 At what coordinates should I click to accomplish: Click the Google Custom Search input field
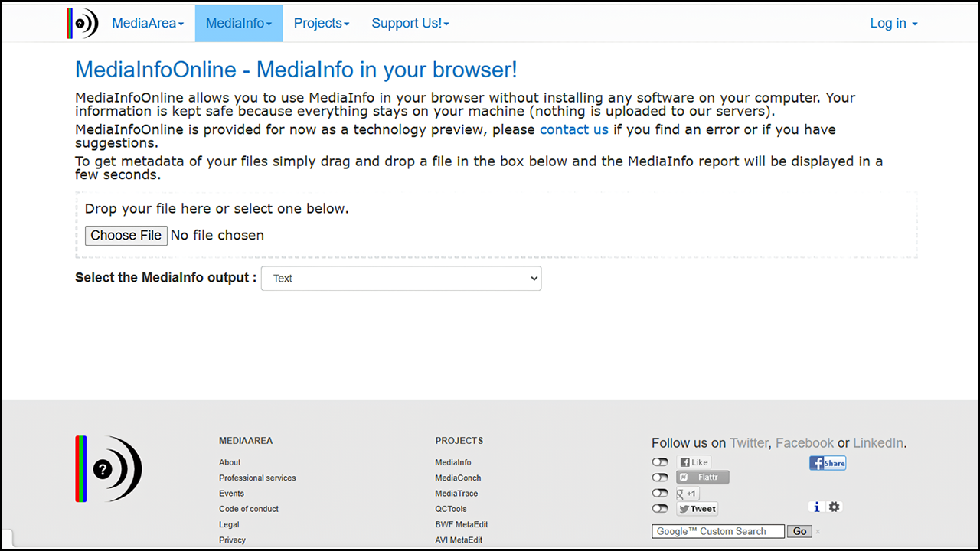click(718, 531)
